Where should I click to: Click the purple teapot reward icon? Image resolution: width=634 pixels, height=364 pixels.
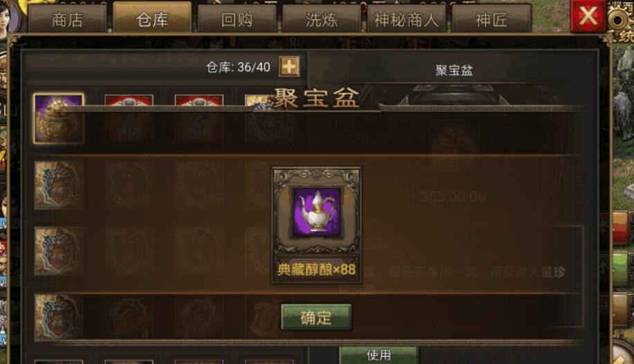[x=316, y=212]
